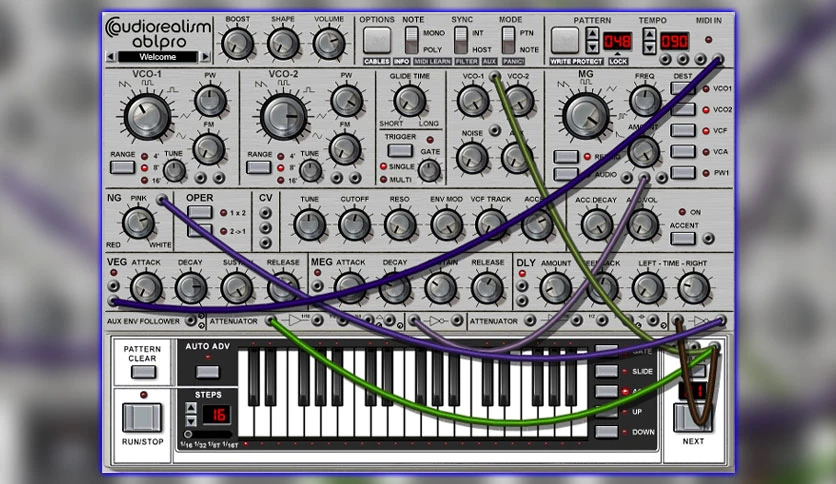Click the MG RETRIG button
The height and width of the screenshot is (484, 836).
(x=566, y=157)
